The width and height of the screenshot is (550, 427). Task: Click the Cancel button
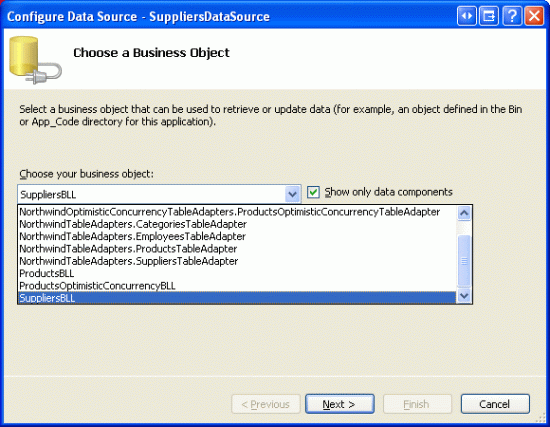click(495, 404)
